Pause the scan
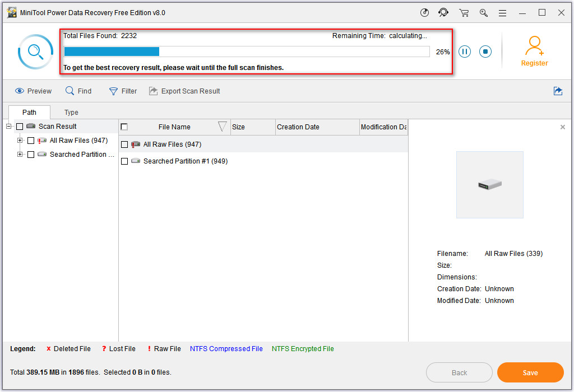The image size is (574, 392). coord(465,52)
